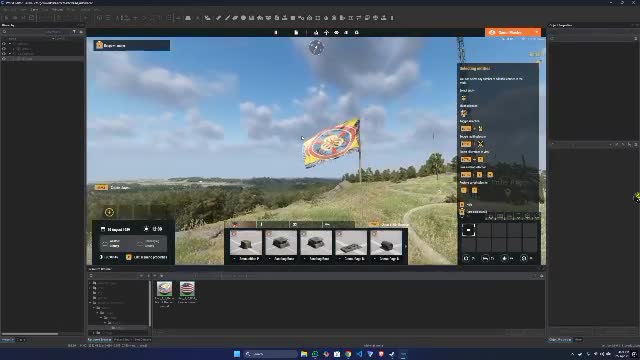Open the dropdown arrow on the orange Game Master button

point(536,32)
